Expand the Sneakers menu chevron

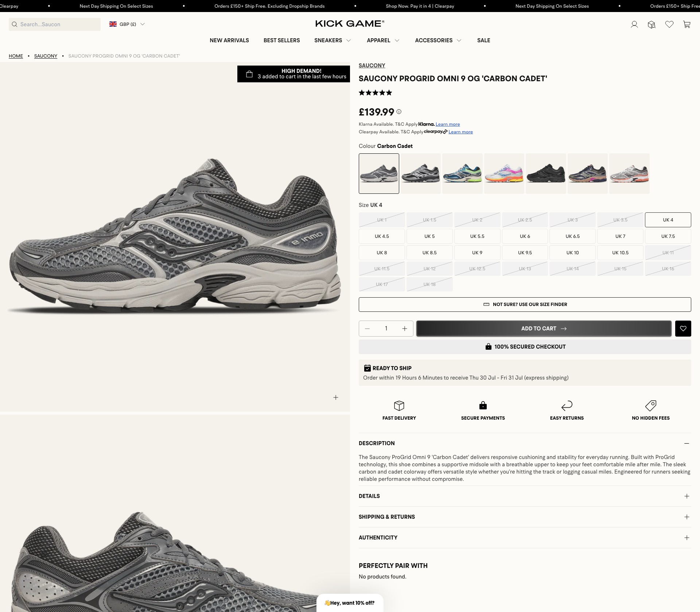(x=349, y=40)
